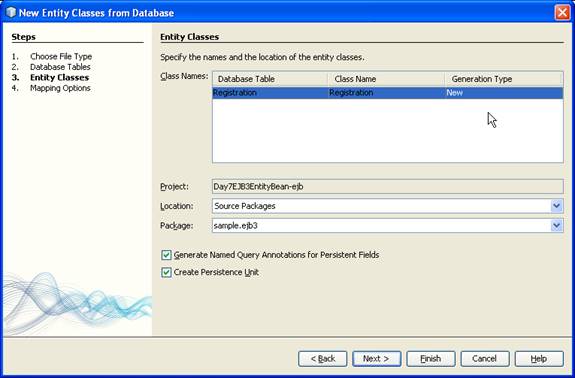Viewport: 575px width, 378px height.
Task: Open Help for this wizard
Action: [x=539, y=359]
